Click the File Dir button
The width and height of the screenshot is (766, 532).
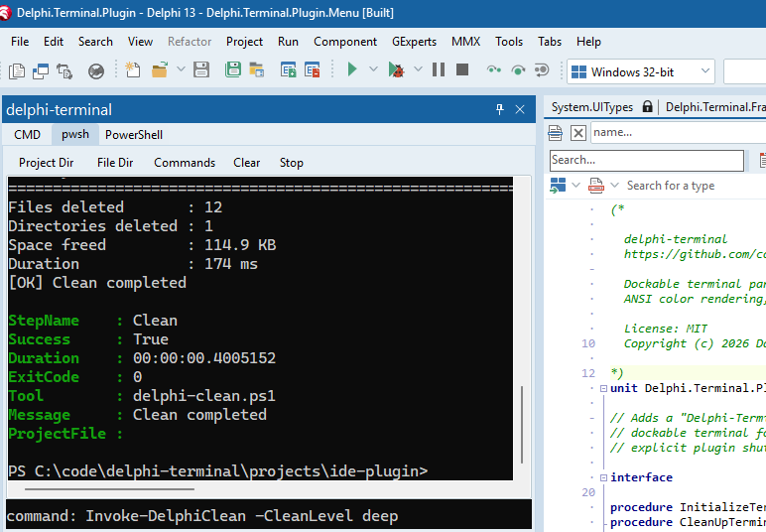coord(115,162)
